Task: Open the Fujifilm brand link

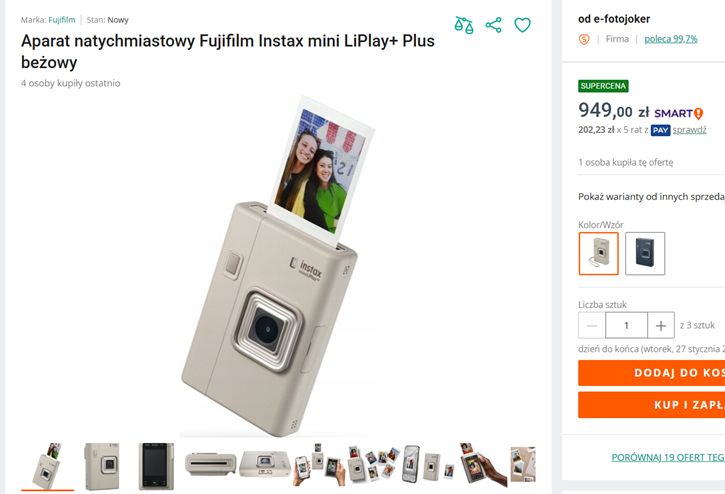Action: point(62,20)
